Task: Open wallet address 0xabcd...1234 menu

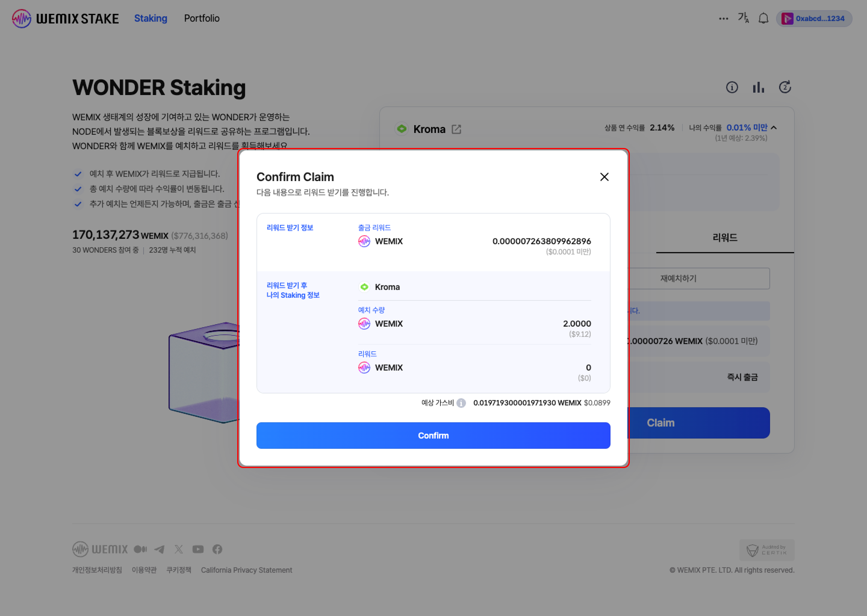Action: pyautogui.click(x=814, y=19)
